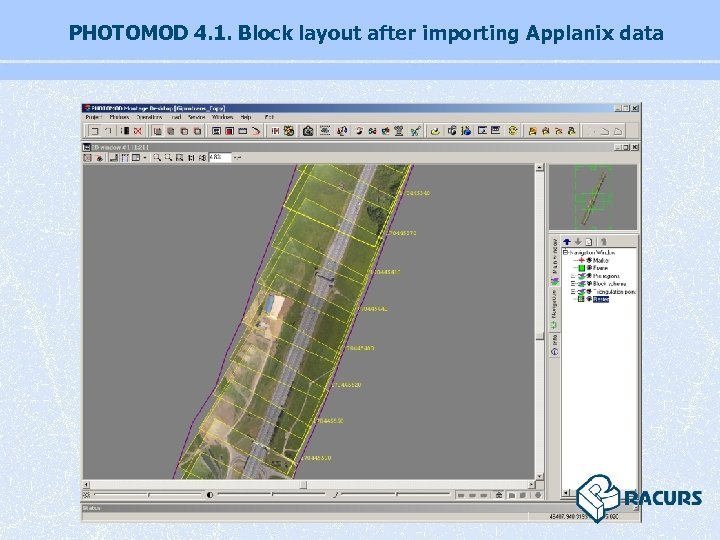Click the green scissors-like tool icon
The width and height of the screenshot is (720, 540).
416,131
